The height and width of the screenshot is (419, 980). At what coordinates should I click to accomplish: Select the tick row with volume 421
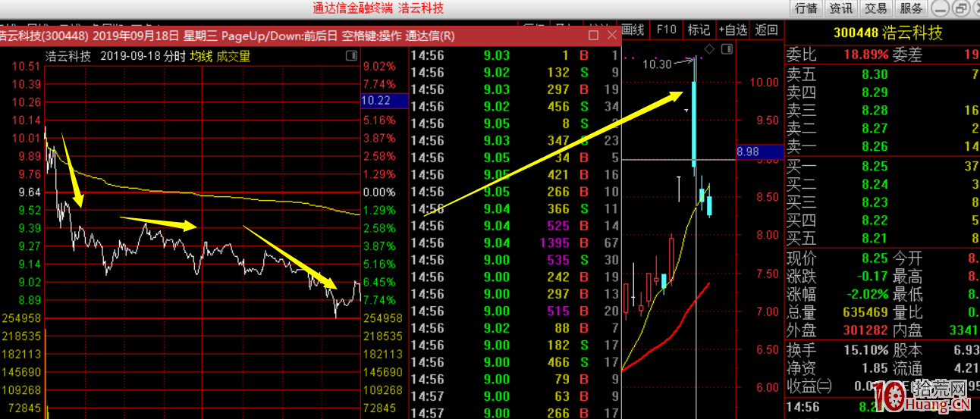515,175
